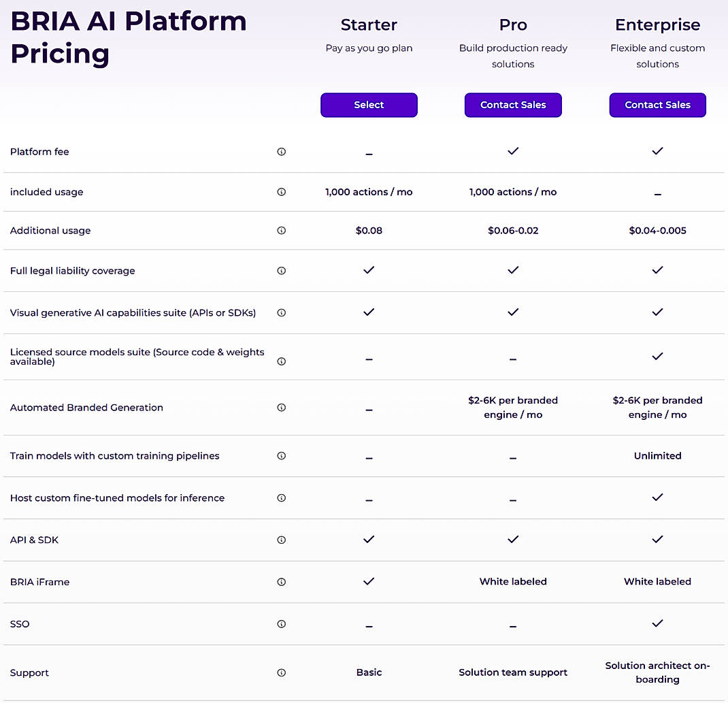This screenshot has width=728, height=703.
Task: Click the SSO row info icon
Action: pyautogui.click(x=281, y=624)
